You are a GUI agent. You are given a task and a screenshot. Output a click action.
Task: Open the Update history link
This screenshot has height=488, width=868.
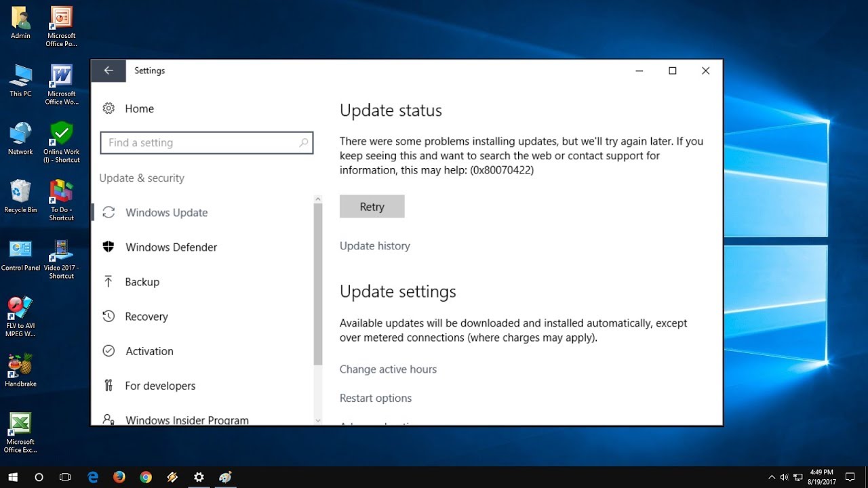pyautogui.click(x=375, y=246)
